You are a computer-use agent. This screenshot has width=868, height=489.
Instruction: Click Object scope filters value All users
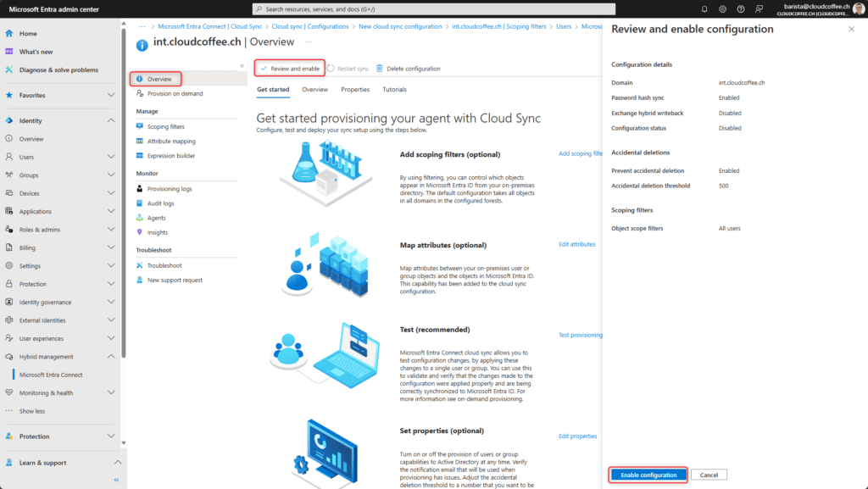tap(730, 228)
